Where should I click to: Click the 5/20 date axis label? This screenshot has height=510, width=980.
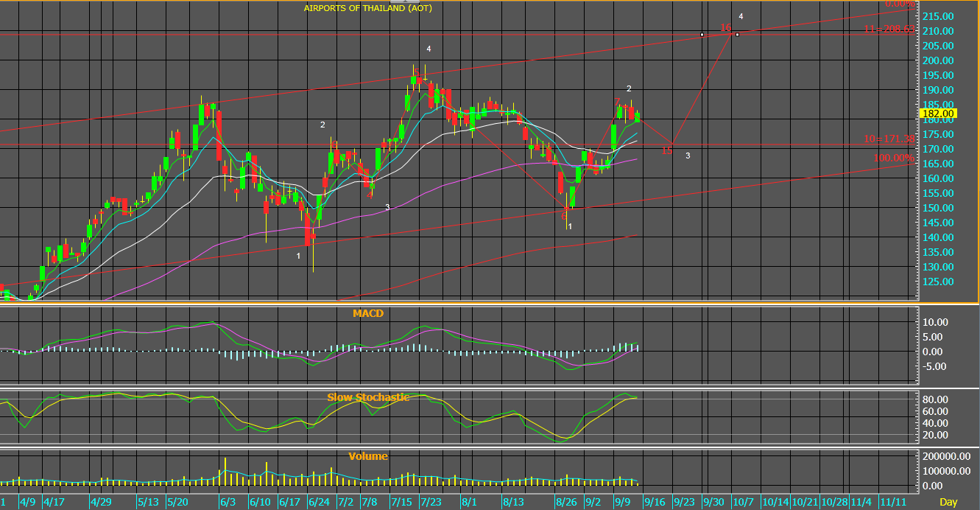[176, 502]
